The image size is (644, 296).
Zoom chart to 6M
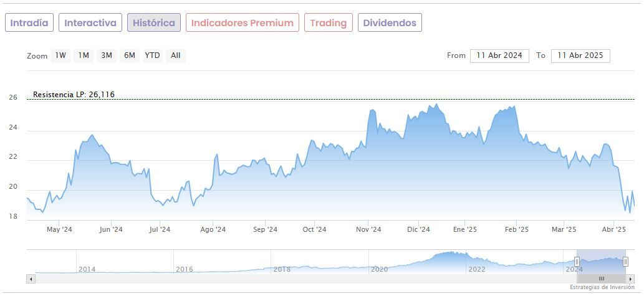(x=130, y=55)
